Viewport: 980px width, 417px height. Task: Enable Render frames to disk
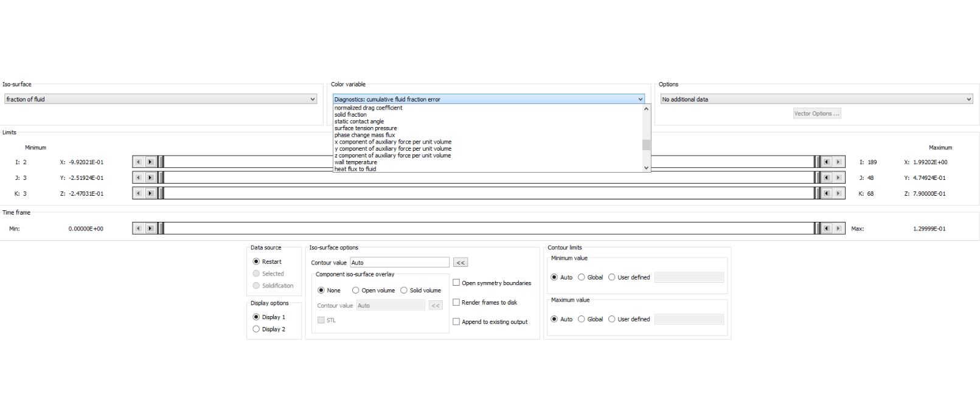click(456, 302)
